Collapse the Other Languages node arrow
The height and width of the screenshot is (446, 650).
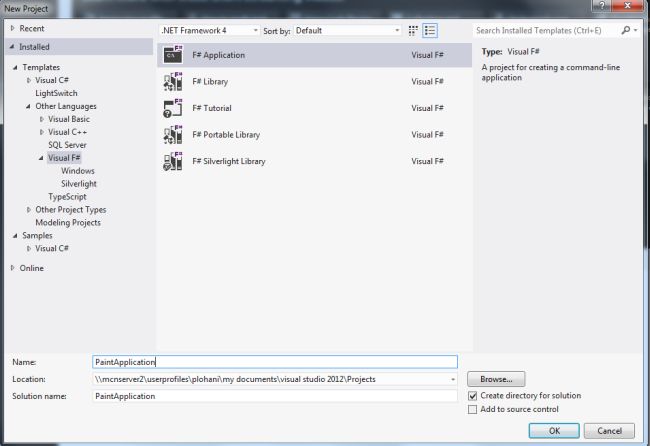tap(28, 107)
